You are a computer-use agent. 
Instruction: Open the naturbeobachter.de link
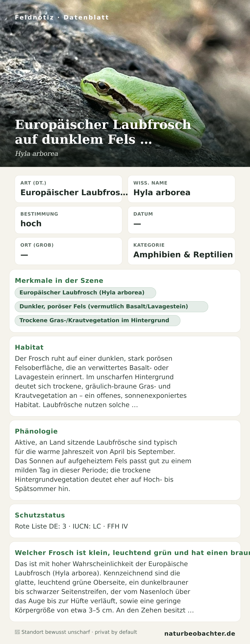(x=200, y=634)
